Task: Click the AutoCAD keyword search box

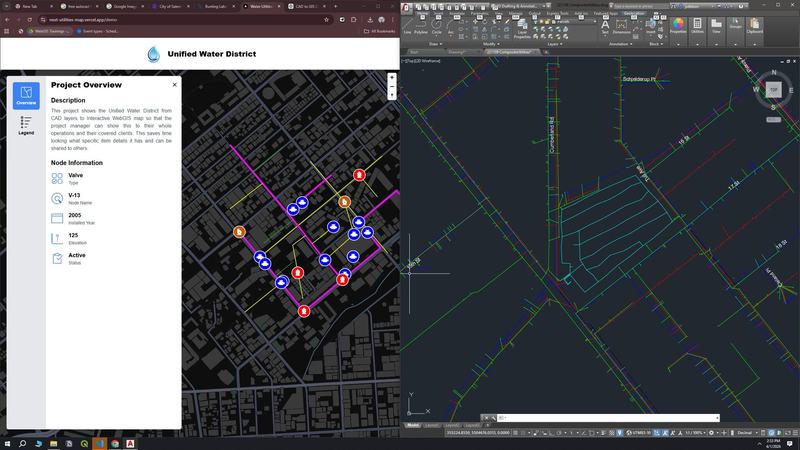Action: (x=640, y=6)
